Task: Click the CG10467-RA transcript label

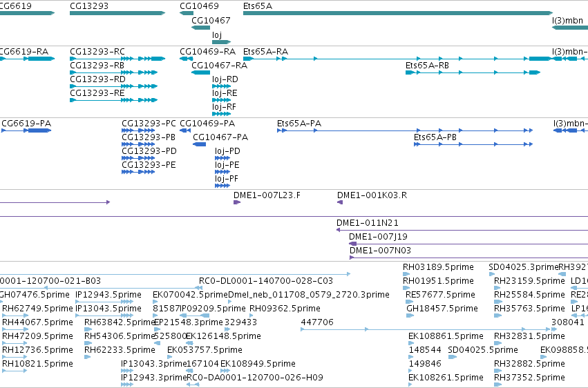Action: [219, 65]
